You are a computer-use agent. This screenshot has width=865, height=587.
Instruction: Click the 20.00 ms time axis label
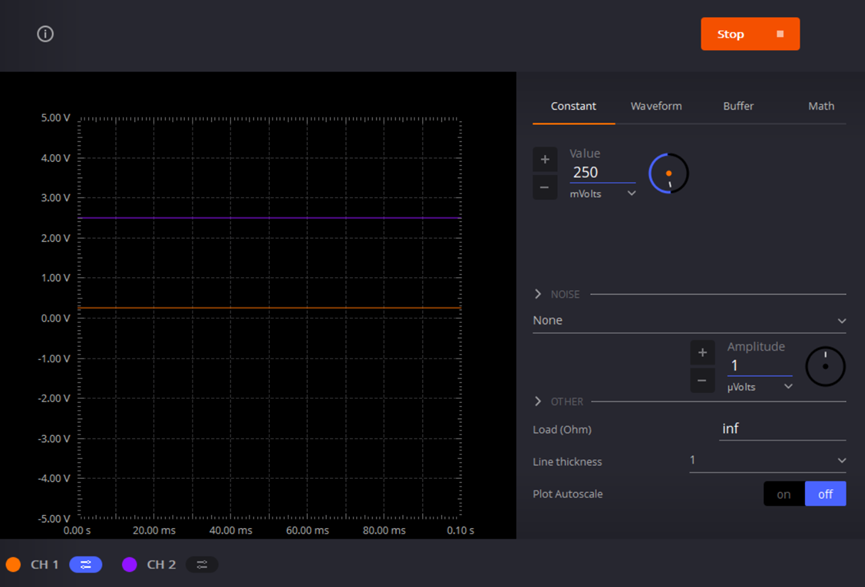[x=154, y=530]
